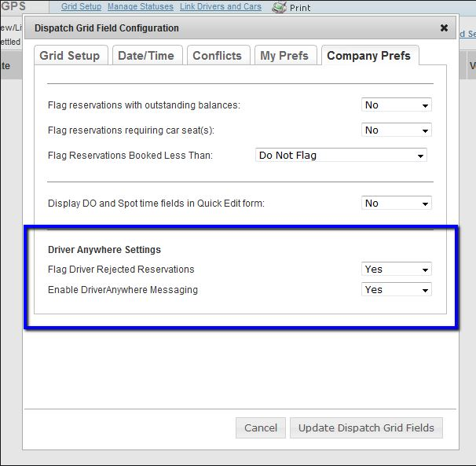Close the Dispatch Grid Field Configuration dialog

pyautogui.click(x=444, y=28)
